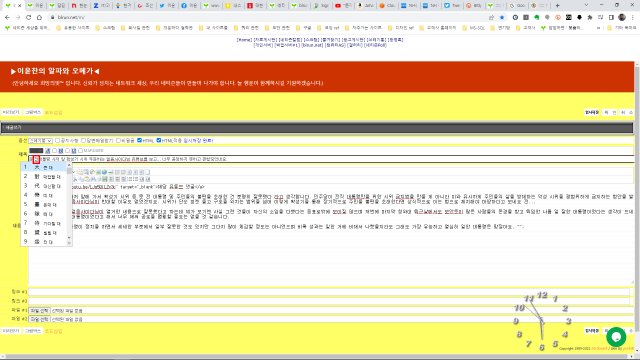This screenshot has height=360, width=640.
Task: Expand the tab search chevron in Chrome
Action: [587, 5]
